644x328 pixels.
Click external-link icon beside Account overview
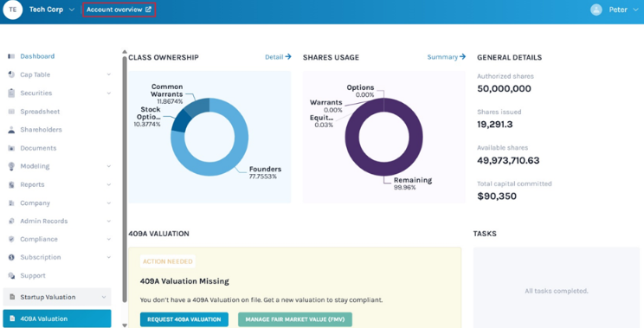pyautogui.click(x=148, y=9)
